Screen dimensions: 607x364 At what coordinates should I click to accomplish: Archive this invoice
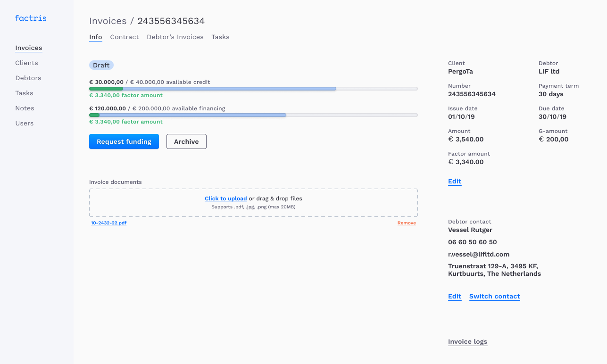click(186, 141)
